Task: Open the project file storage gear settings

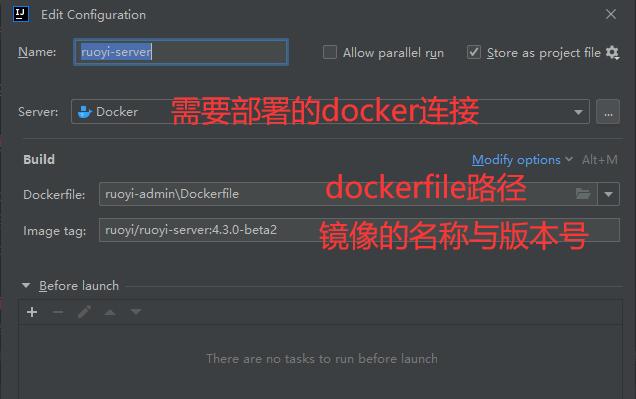Action: [612, 53]
